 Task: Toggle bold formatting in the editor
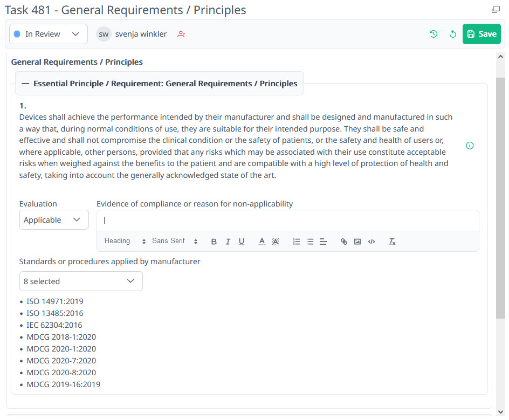[214, 242]
